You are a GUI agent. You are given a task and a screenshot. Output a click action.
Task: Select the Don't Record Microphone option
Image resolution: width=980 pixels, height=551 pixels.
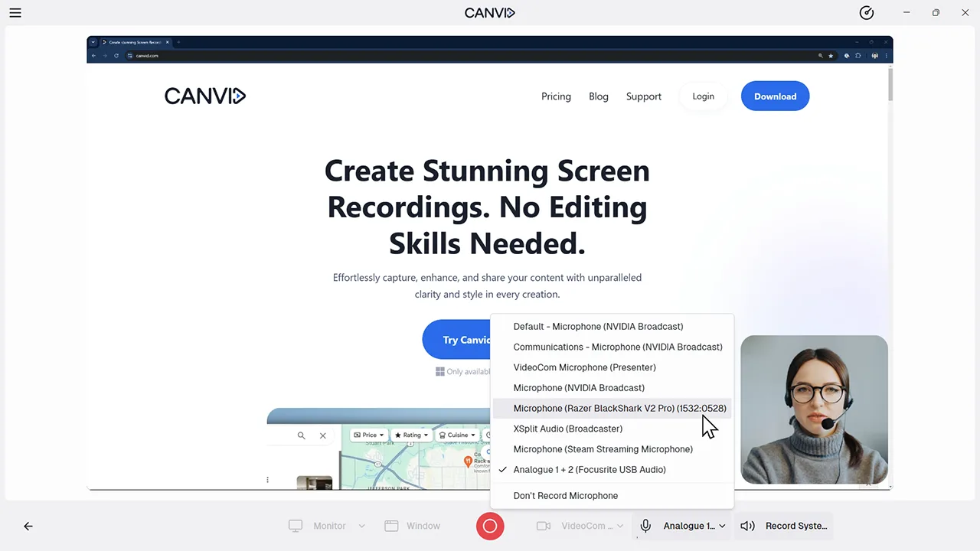tap(565, 495)
